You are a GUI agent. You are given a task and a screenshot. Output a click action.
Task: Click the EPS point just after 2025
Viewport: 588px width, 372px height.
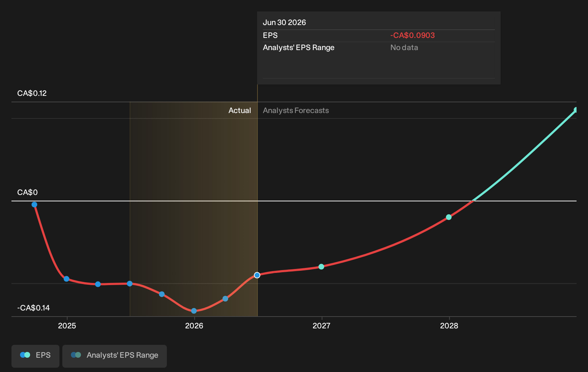point(98,284)
